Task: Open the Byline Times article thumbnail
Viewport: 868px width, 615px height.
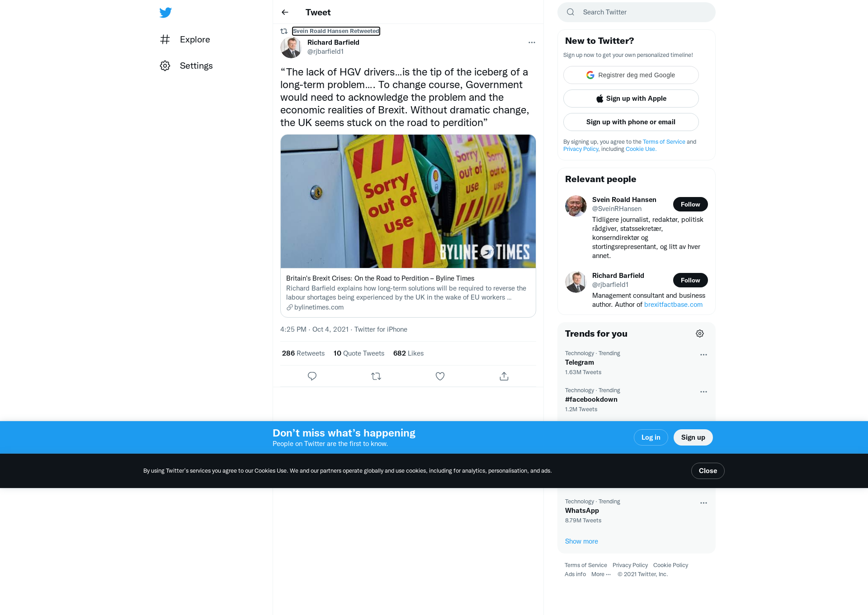Action: pos(408,202)
